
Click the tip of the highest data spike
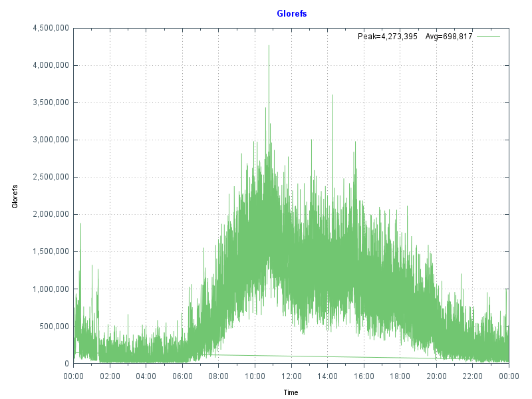(x=269, y=46)
